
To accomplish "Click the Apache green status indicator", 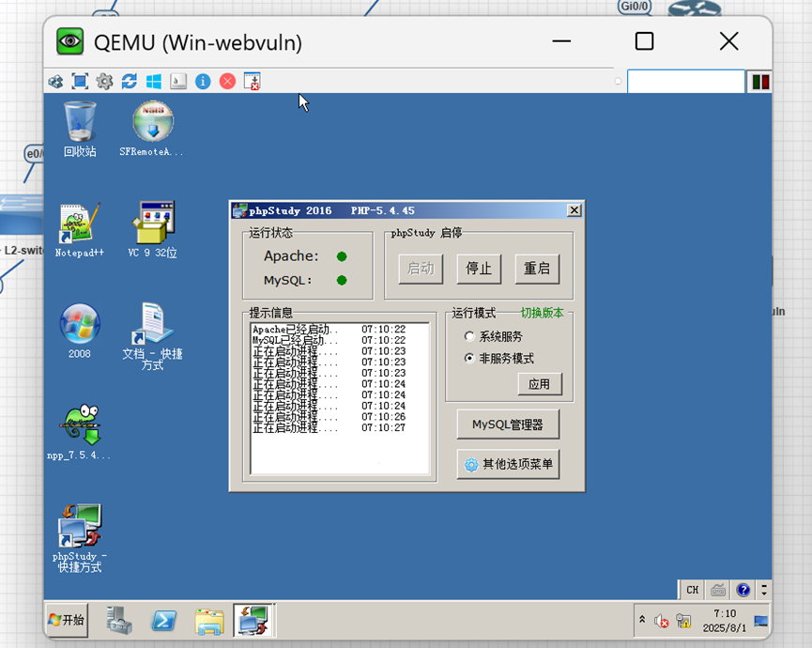I will tap(342, 256).
